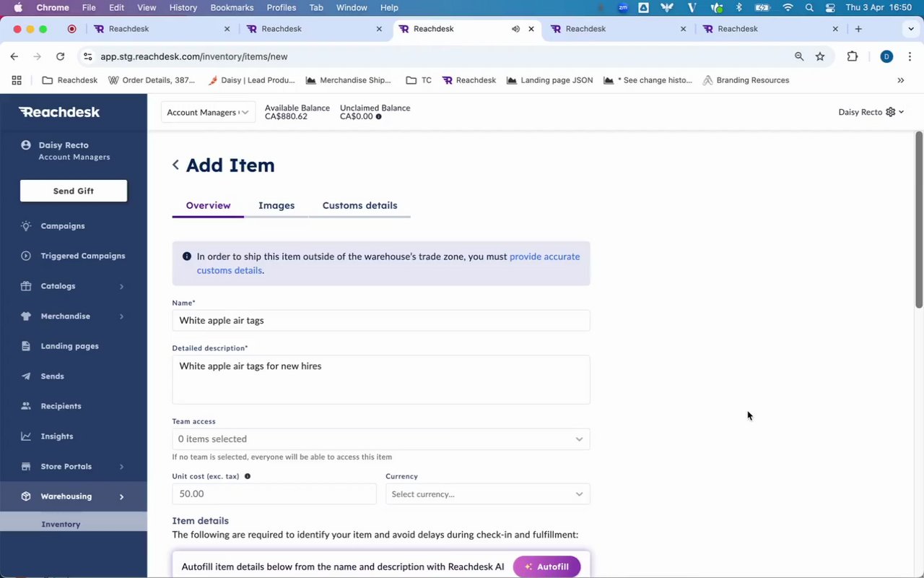
Task: Switch to the Images tab
Action: pyautogui.click(x=276, y=206)
